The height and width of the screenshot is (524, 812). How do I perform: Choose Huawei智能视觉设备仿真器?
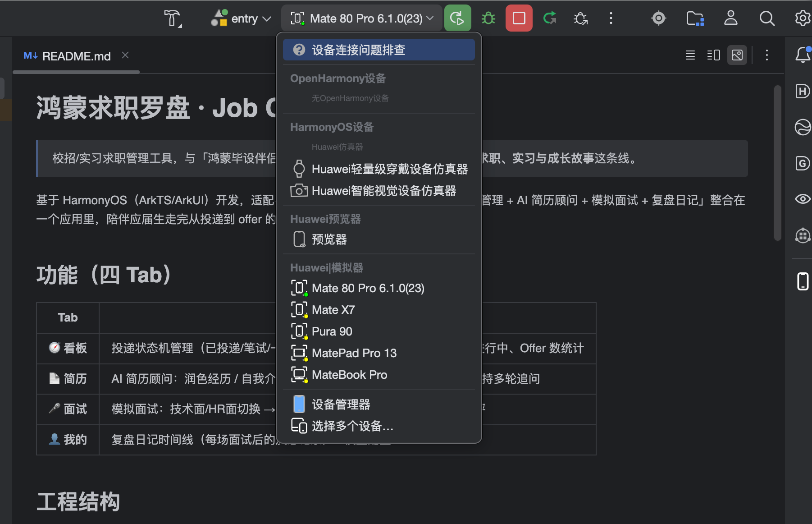[x=379, y=191]
